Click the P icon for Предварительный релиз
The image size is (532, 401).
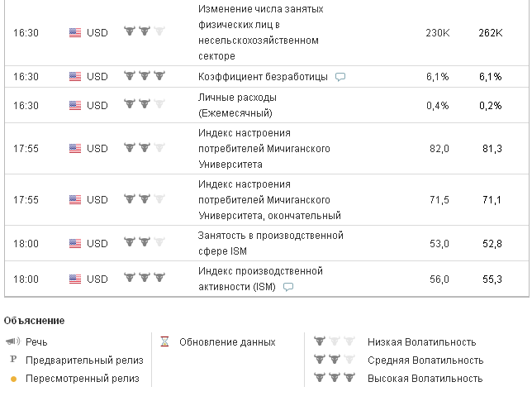tap(12, 360)
